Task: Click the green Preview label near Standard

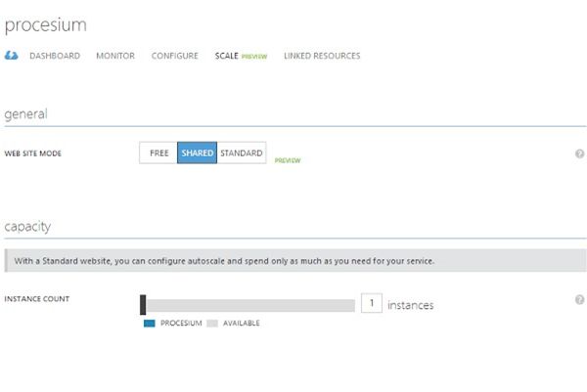Action: [x=288, y=160]
